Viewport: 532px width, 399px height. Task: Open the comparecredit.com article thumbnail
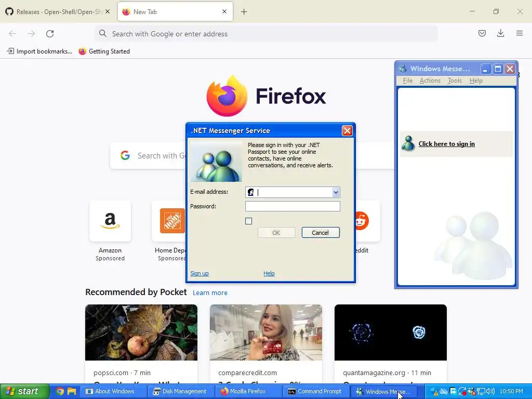[x=266, y=332]
